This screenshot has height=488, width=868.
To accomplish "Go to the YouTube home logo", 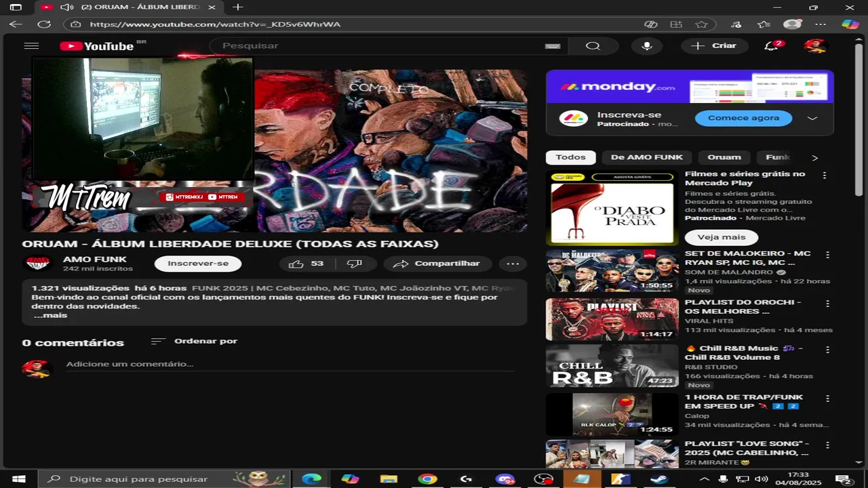I will click(97, 46).
